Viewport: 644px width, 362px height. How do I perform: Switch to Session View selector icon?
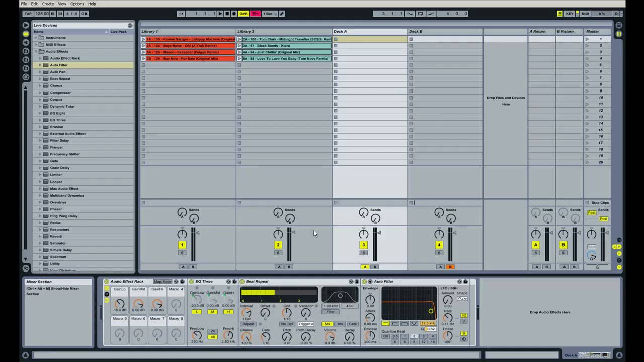pyautogui.click(x=619, y=34)
